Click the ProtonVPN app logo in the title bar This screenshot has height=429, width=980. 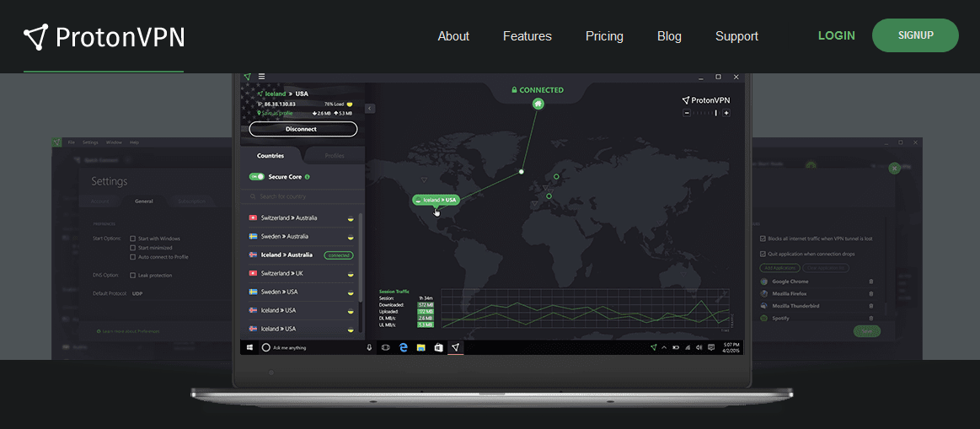point(248,77)
